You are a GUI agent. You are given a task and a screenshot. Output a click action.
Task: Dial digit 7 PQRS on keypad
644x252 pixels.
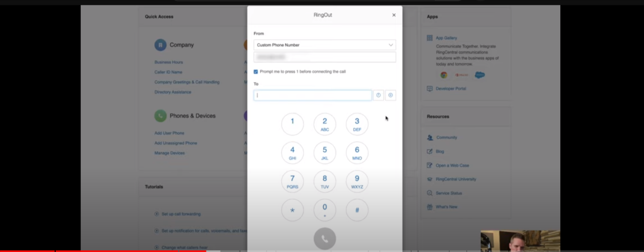[x=292, y=182]
